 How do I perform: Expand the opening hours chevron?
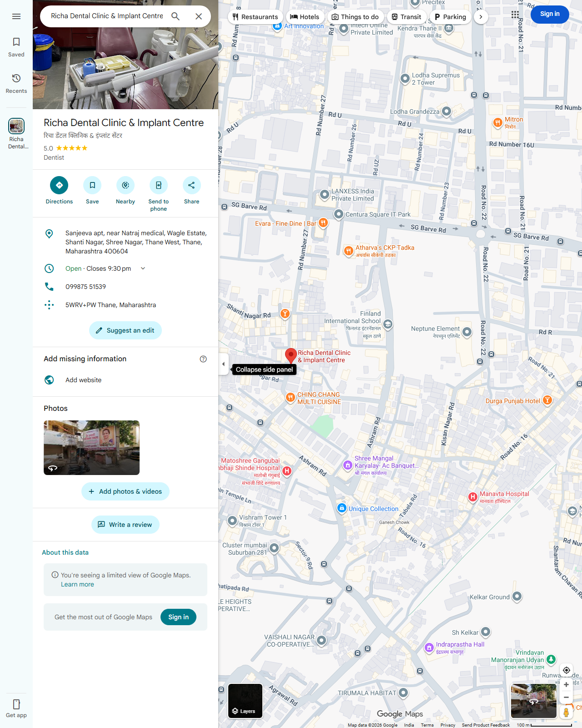143,268
